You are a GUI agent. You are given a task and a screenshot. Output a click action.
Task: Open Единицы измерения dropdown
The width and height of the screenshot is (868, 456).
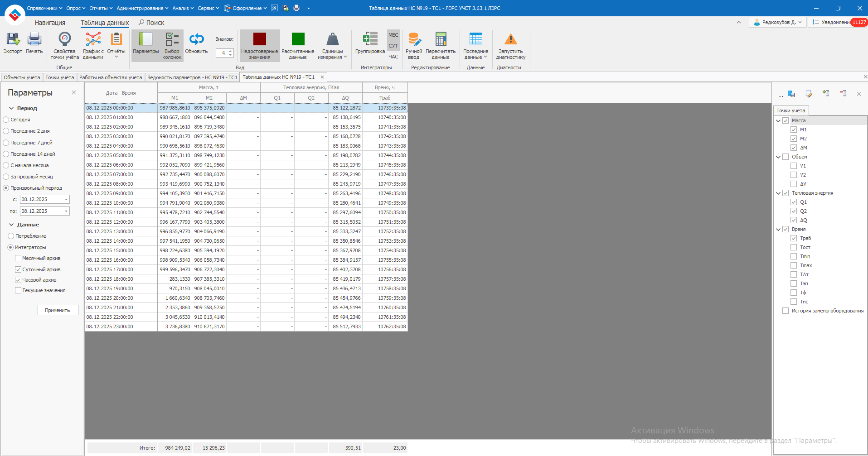(332, 45)
